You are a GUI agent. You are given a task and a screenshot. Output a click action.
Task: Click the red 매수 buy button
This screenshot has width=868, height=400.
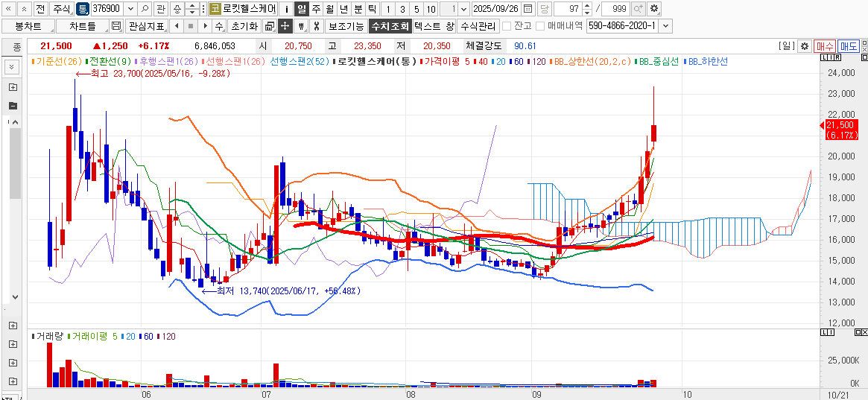pyautogui.click(x=824, y=45)
